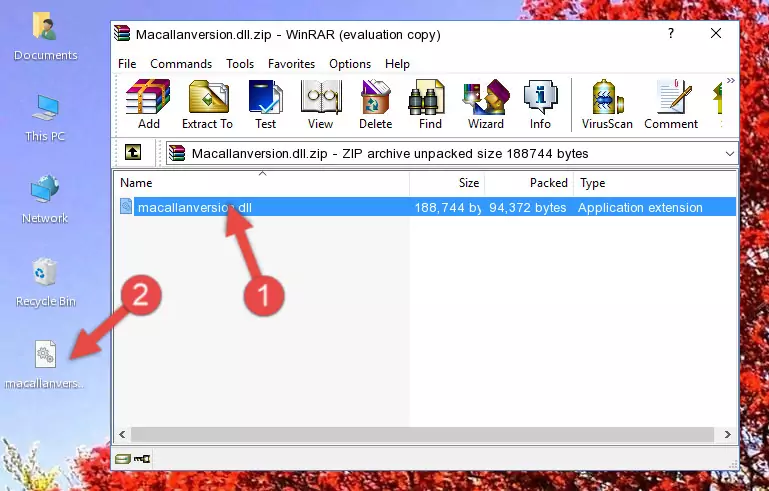Viewport: 769px width, 491px height.
Task: Click the Delete toolbar icon
Action: coord(376,104)
